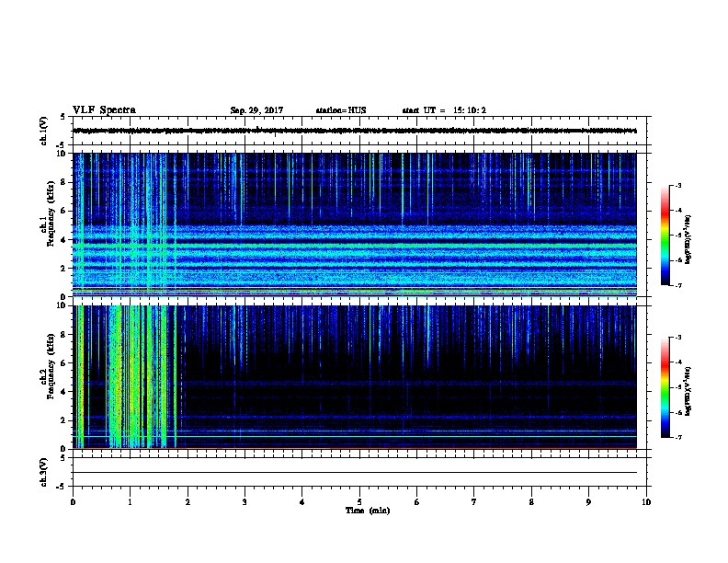This screenshot has width=728, height=563.
Task: Click the "2" kHz tick on the ch.2 frequency axis
Action: coord(63,420)
